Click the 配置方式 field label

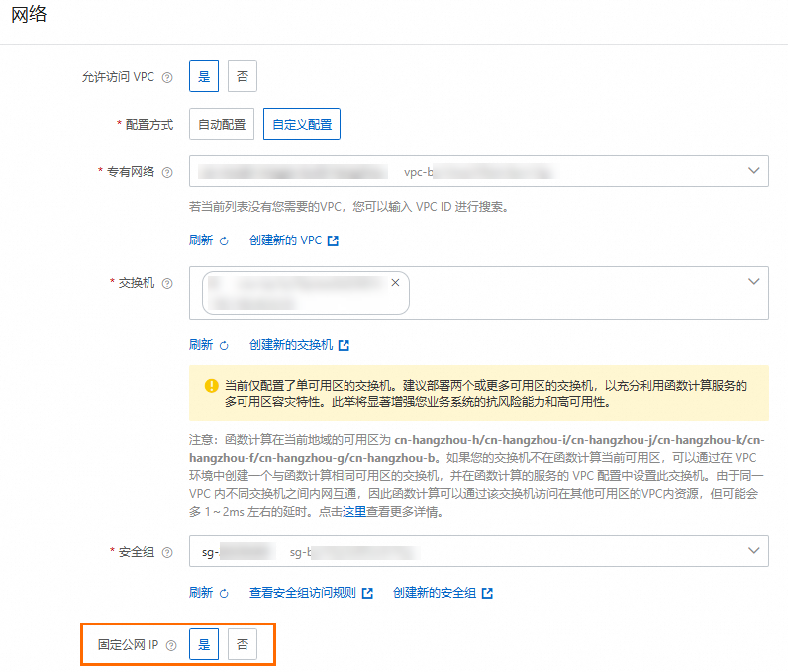(149, 125)
